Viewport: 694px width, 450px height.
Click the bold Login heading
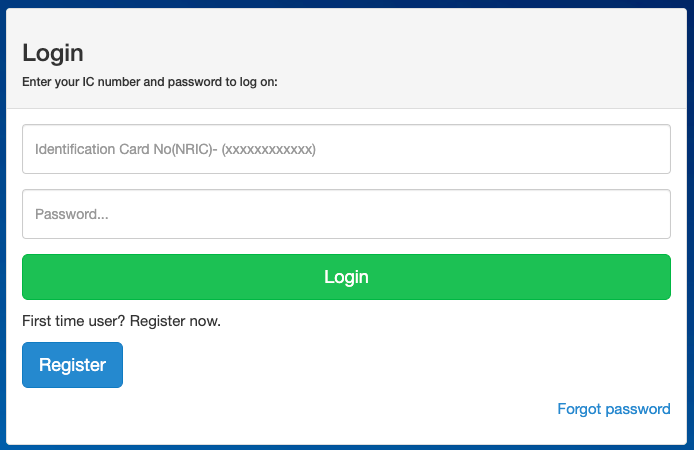coord(53,53)
